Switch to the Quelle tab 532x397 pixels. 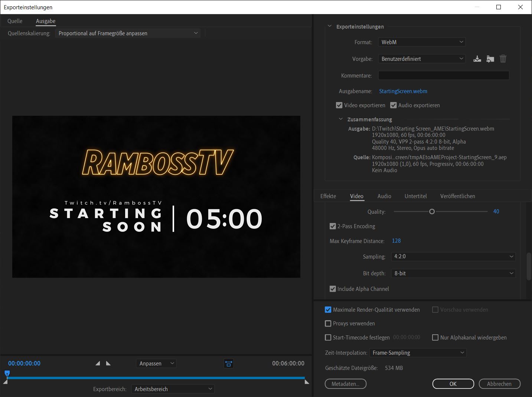[15, 21]
